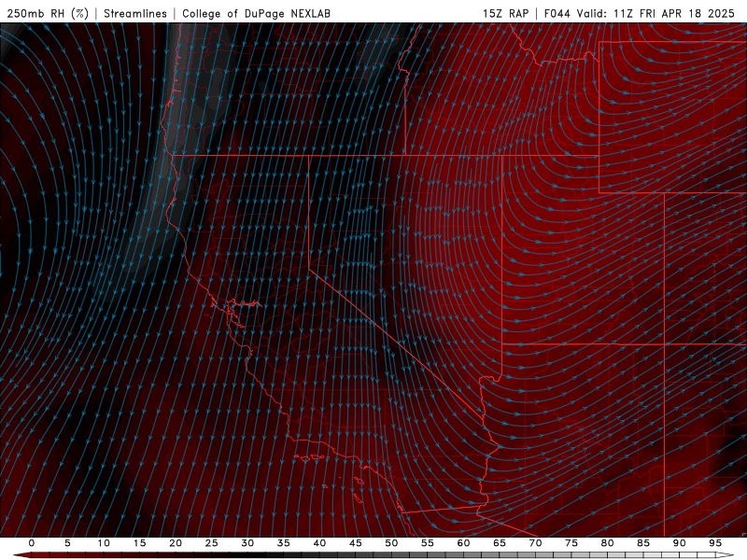747x560 pixels.
Task: Click the '20' colorbar tick label
Action: (x=176, y=543)
